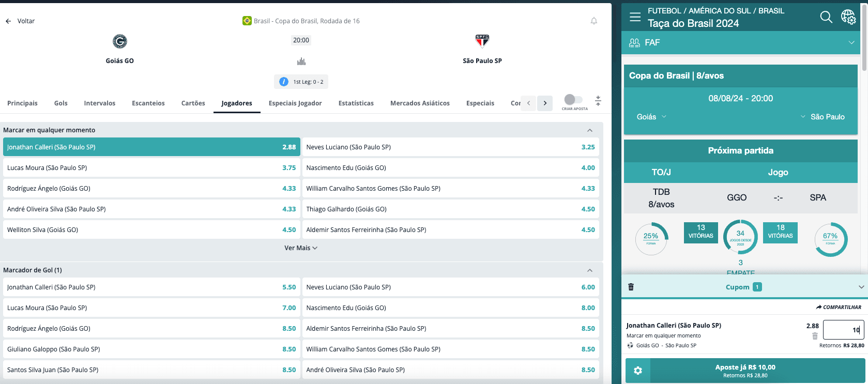Remove Jonathan Calleri bet trash icon

(x=815, y=336)
